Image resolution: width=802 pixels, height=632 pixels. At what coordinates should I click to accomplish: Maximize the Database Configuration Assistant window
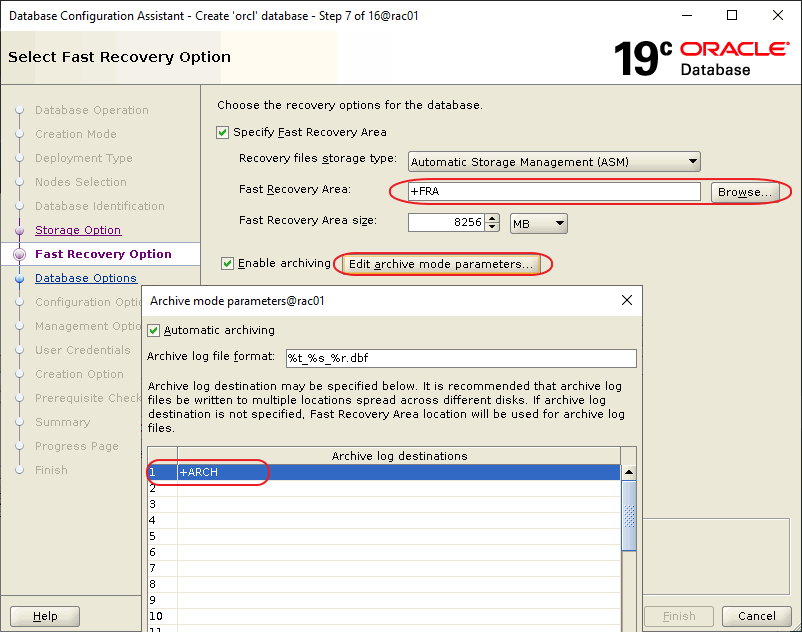click(732, 16)
